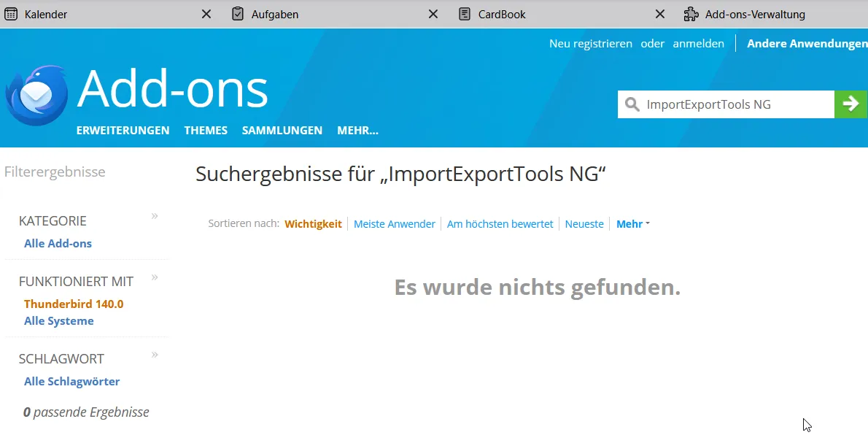The height and width of the screenshot is (435, 868).
Task: Select the Alle Systeme filter
Action: [x=58, y=321]
